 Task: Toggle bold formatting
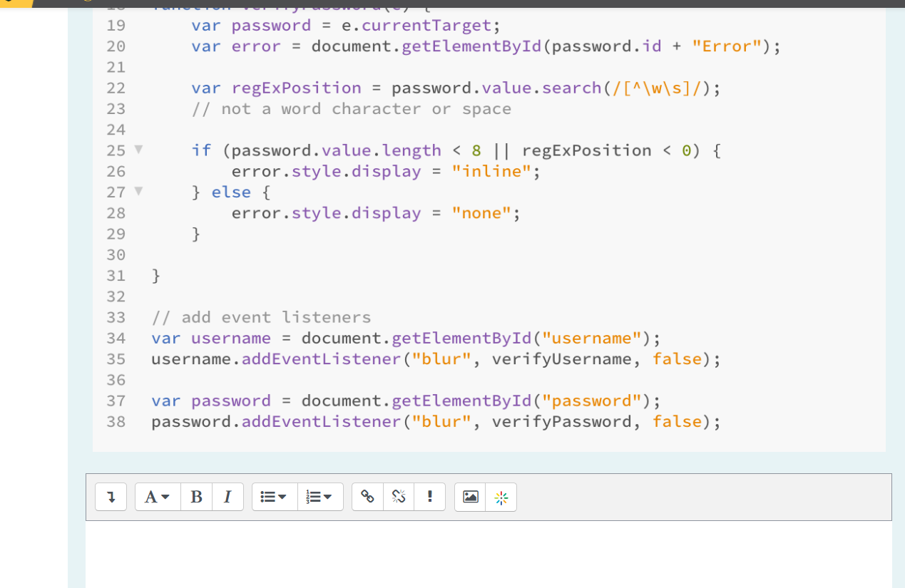[197, 497]
